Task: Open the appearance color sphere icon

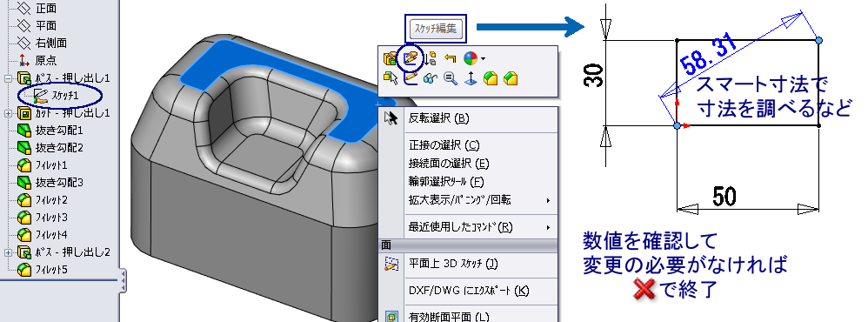Action: pyautogui.click(x=471, y=58)
